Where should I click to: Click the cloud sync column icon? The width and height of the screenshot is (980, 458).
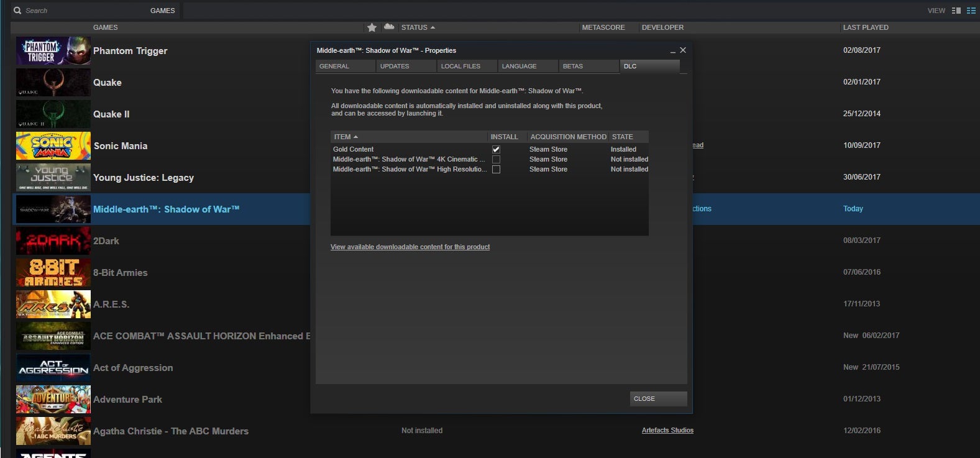(x=389, y=27)
